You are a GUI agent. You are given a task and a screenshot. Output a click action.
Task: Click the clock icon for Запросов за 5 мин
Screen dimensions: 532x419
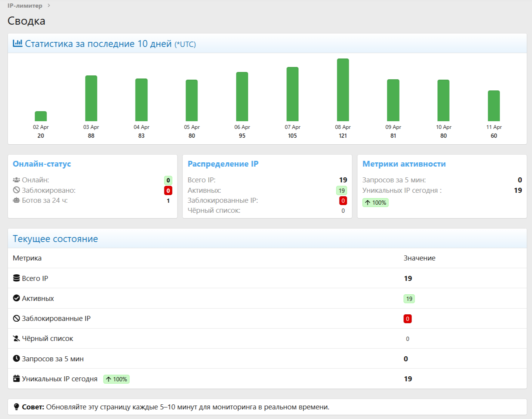[17, 358]
